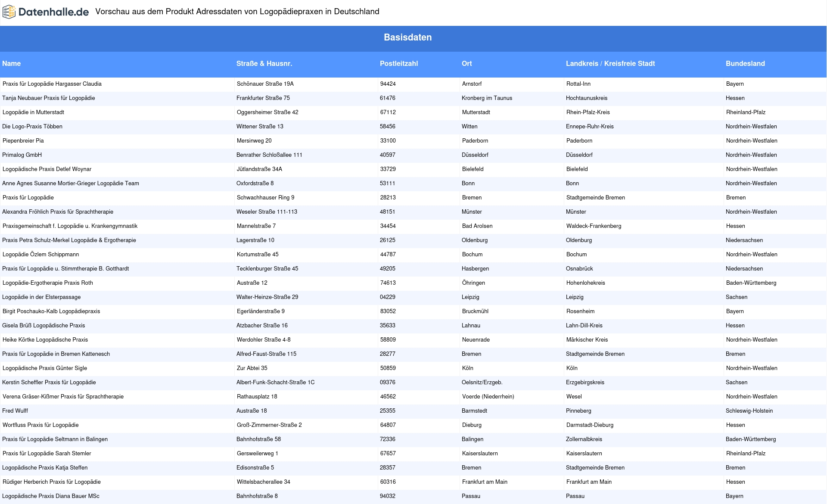This screenshot has height=504, width=827.
Task: Click 'Logopädische Praxis Detlef Woynar'
Action: pos(47,169)
